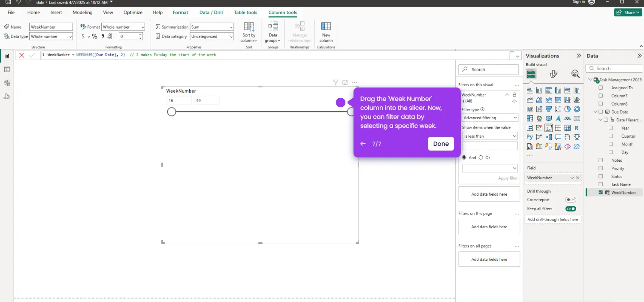Select the clustered column chart visual
The image size is (644, 302).
pos(558,91)
